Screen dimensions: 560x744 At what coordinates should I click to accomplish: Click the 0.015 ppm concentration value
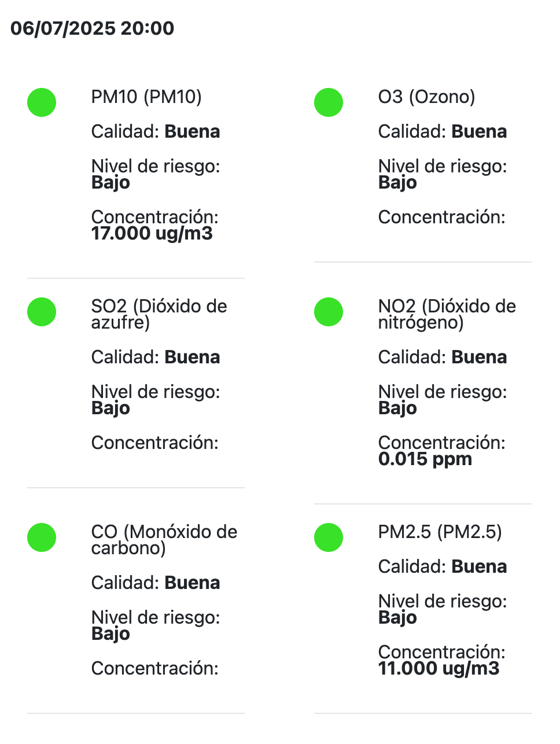pyautogui.click(x=425, y=459)
